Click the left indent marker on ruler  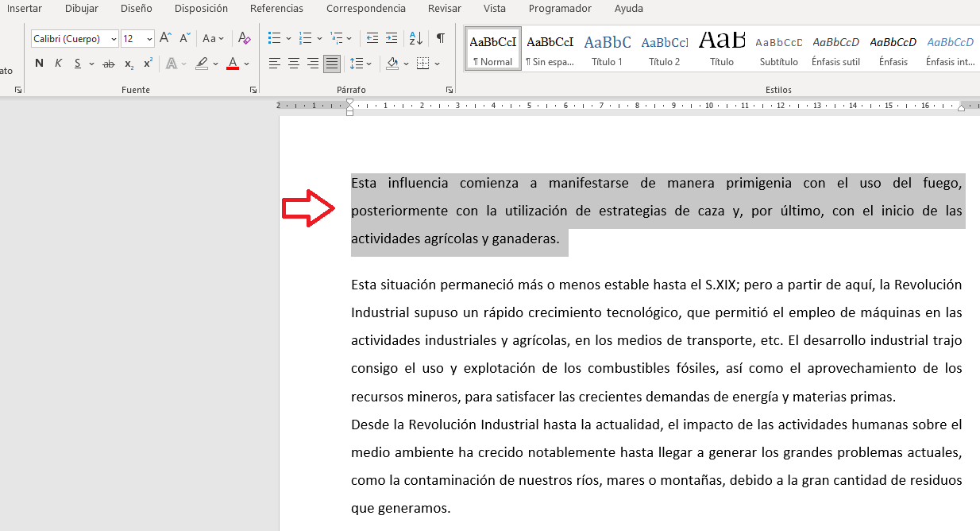pyautogui.click(x=350, y=112)
